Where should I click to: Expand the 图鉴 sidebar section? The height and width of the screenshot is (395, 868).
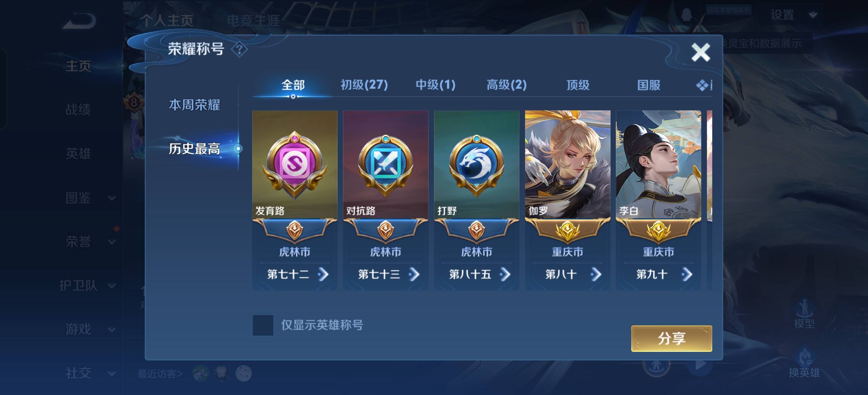(112, 198)
